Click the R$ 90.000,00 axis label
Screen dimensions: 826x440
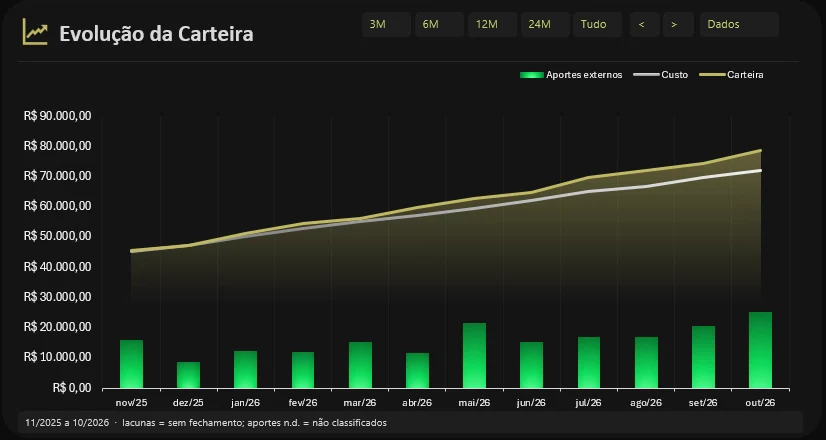pos(57,115)
